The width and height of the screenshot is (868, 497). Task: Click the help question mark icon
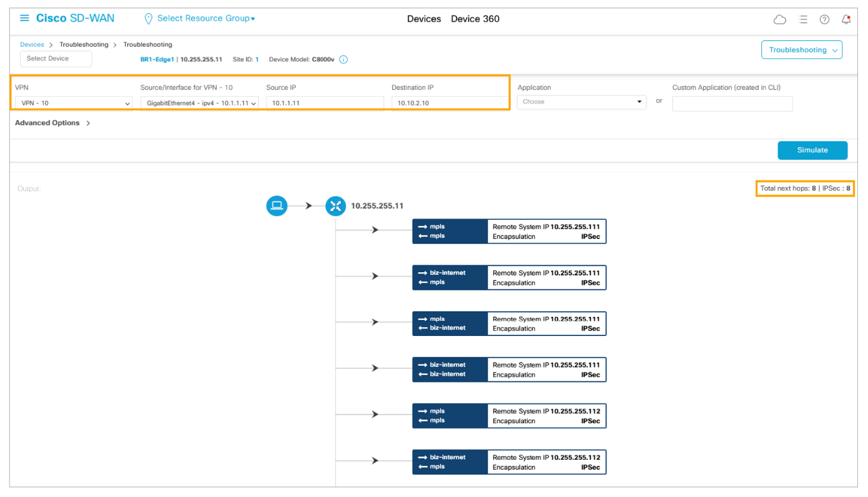(x=824, y=20)
